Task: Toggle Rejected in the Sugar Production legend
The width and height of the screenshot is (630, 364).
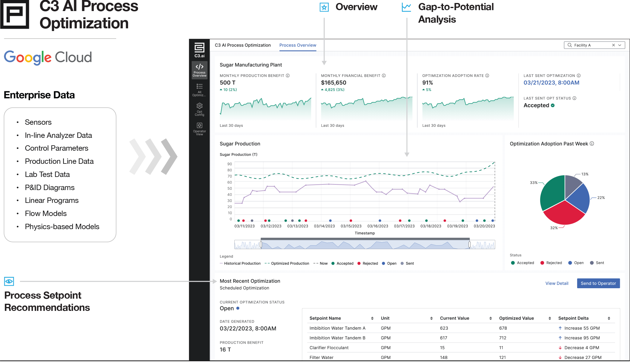Action: pyautogui.click(x=368, y=263)
